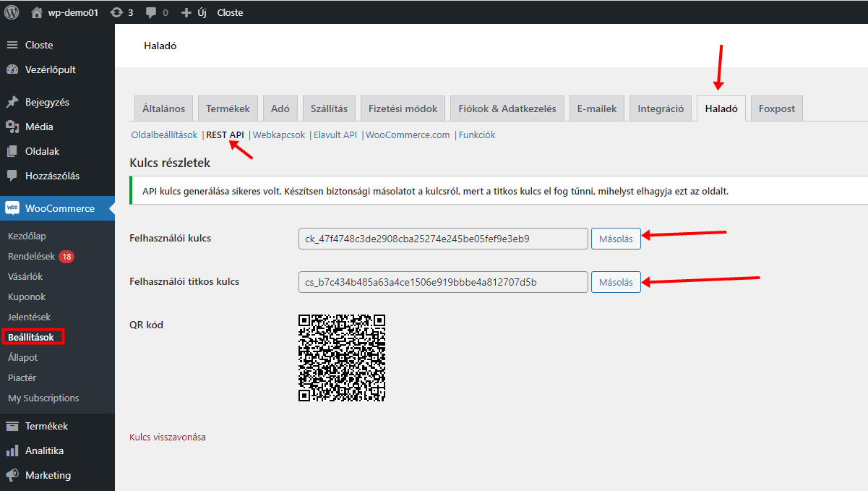Click the plus icon for Új
Image resolution: width=868 pixels, height=491 pixels.
[186, 12]
